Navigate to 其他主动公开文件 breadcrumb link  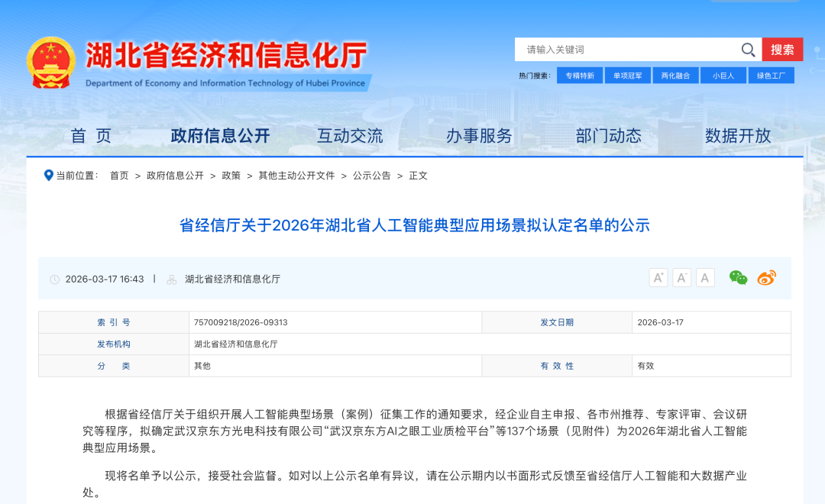(296, 176)
